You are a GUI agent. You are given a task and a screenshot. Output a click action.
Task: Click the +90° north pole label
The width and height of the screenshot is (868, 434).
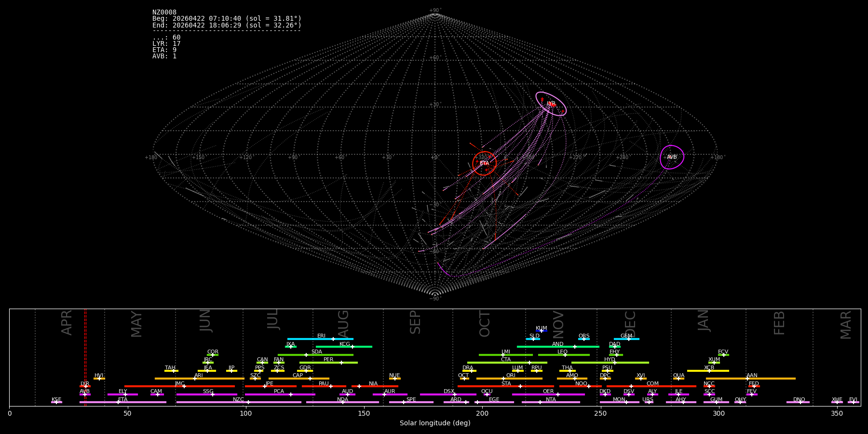pos(434,11)
